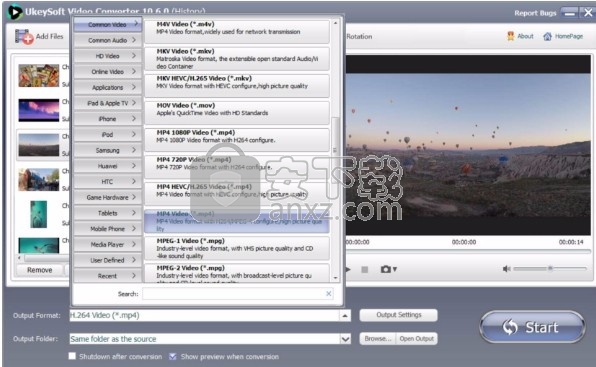Mute audio with the speaker icon
The image size is (596, 367).
pos(506,269)
